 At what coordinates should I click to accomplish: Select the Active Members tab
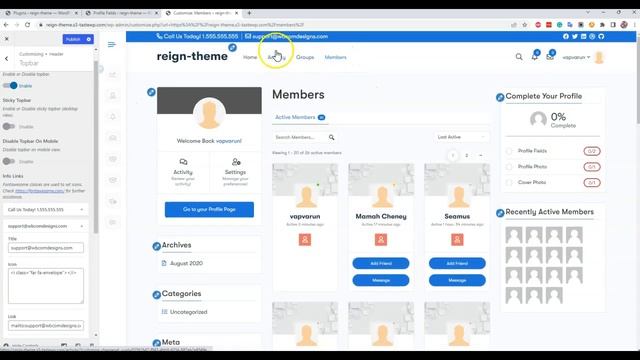(x=300, y=117)
